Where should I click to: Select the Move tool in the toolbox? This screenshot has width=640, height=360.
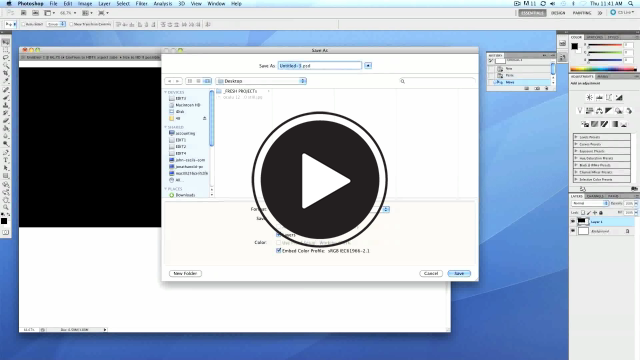coord(6,42)
